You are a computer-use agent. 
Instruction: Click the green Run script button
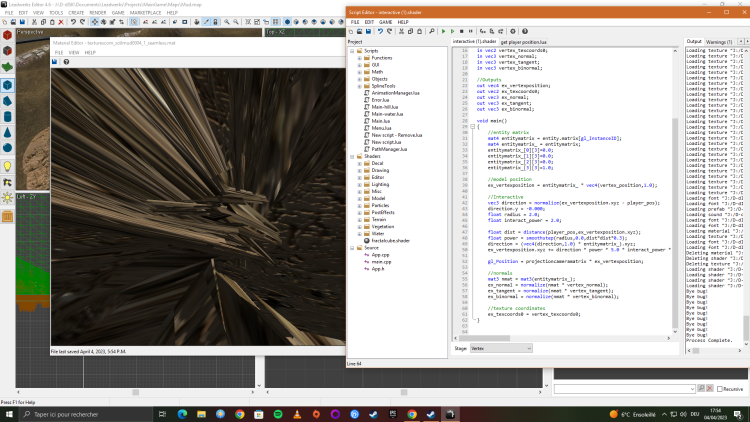click(442, 31)
